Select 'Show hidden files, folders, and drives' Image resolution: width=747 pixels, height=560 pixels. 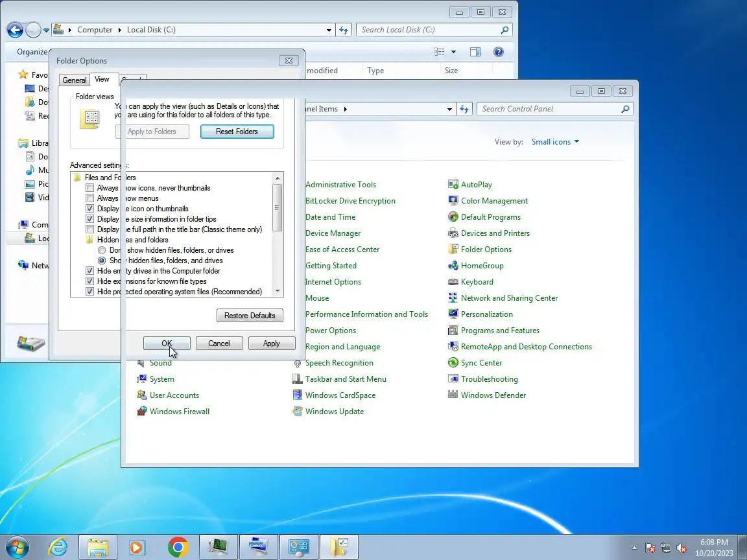click(101, 261)
